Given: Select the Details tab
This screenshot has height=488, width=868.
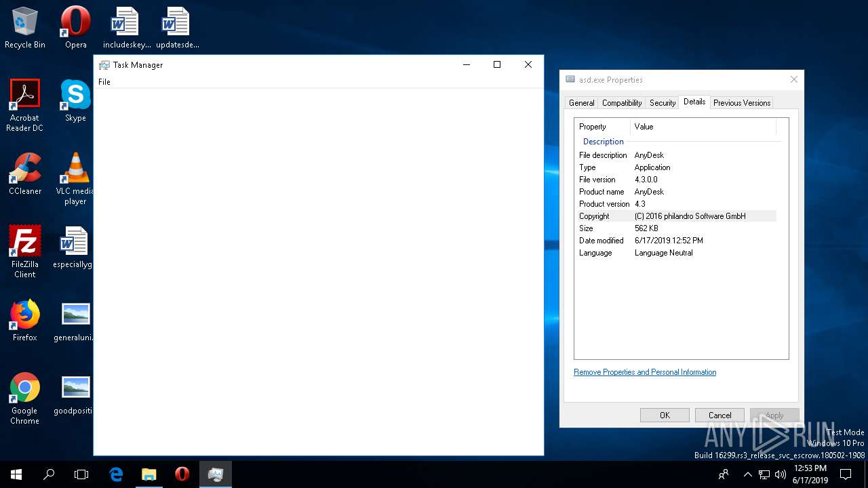Looking at the screenshot, I should 694,102.
